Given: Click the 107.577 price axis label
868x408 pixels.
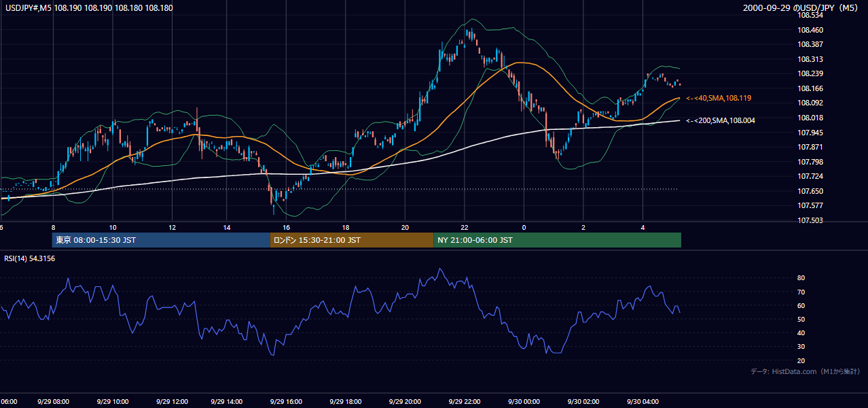Looking at the screenshot, I should [810, 205].
